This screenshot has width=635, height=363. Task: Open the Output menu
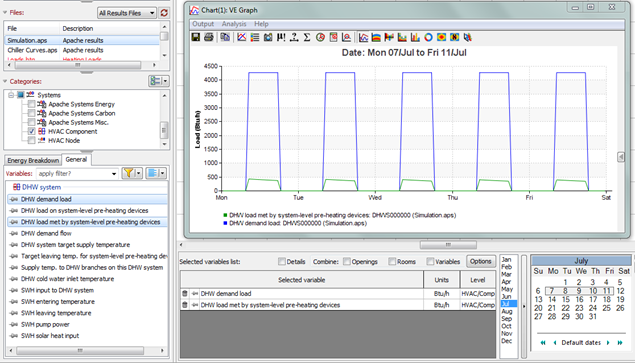point(203,24)
